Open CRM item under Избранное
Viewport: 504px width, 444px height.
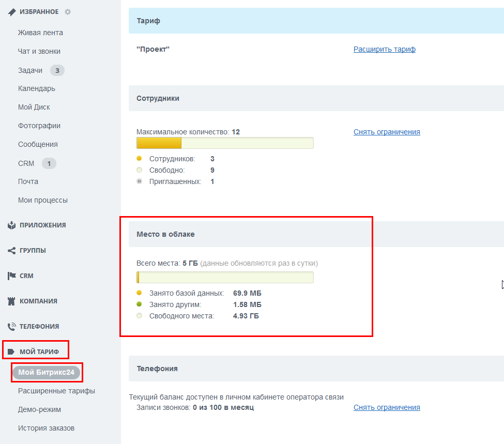click(x=26, y=163)
